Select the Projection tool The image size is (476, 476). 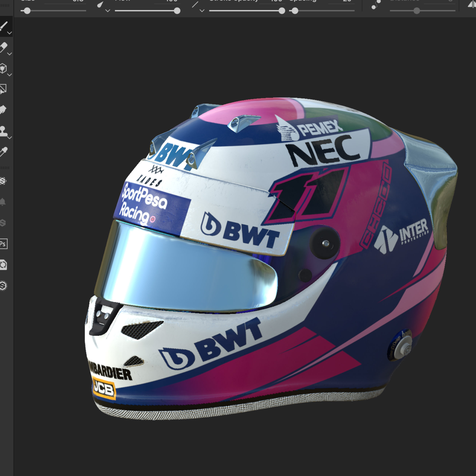(x=3, y=68)
